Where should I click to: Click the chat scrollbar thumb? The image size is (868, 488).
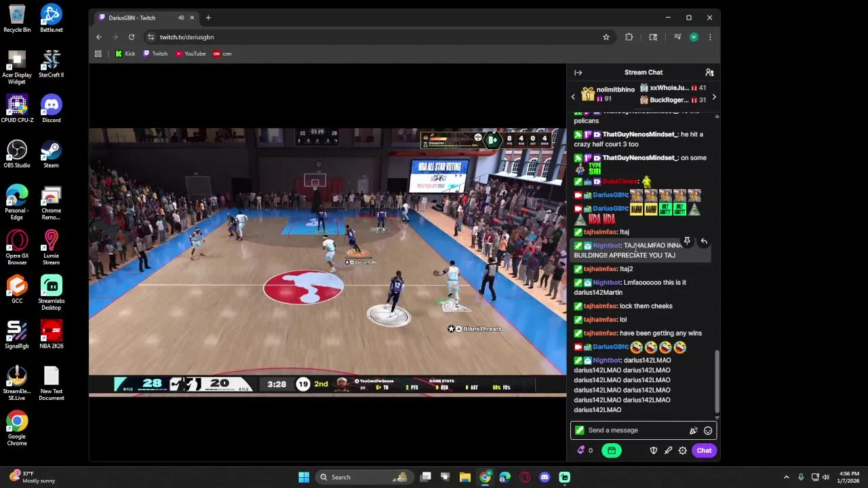(x=717, y=381)
